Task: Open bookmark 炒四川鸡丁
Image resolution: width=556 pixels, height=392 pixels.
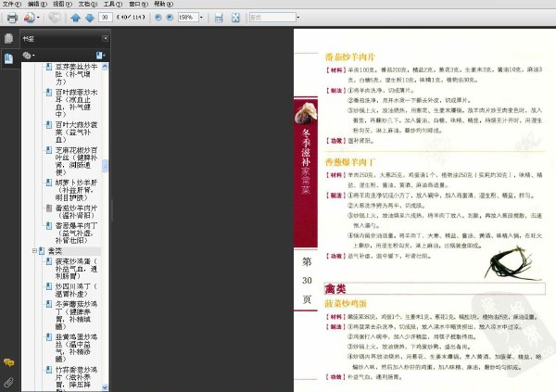Action: [x=76, y=290]
